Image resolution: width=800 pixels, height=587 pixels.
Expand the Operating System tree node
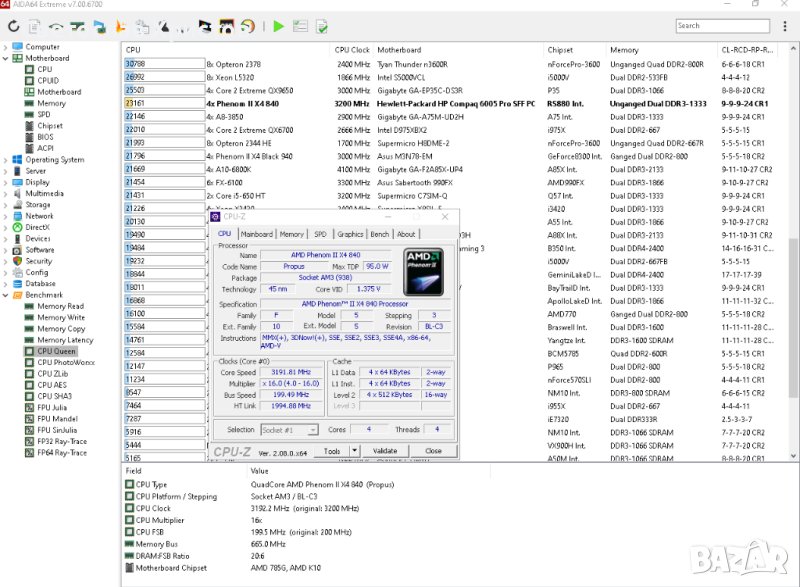click(6, 160)
